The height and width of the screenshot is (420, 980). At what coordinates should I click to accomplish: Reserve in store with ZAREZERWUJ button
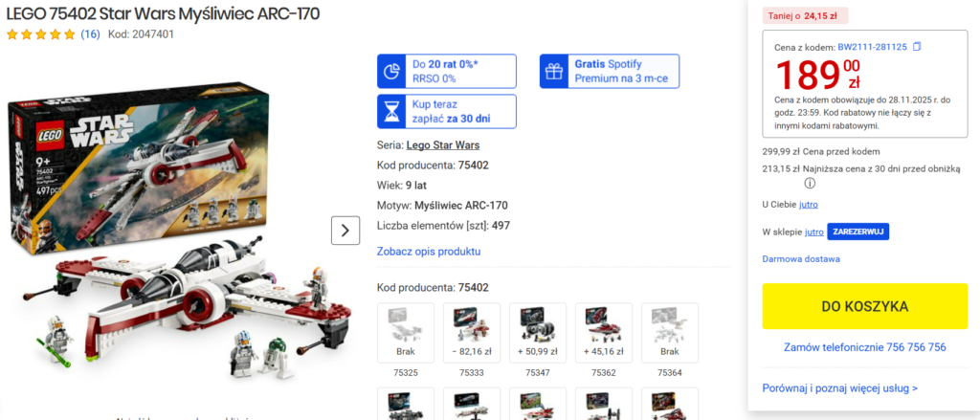click(x=858, y=232)
